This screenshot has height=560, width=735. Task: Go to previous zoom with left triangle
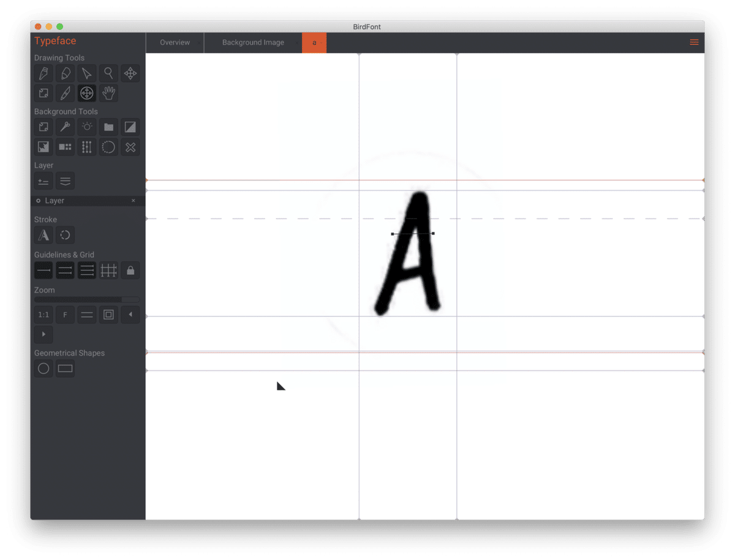[130, 315]
